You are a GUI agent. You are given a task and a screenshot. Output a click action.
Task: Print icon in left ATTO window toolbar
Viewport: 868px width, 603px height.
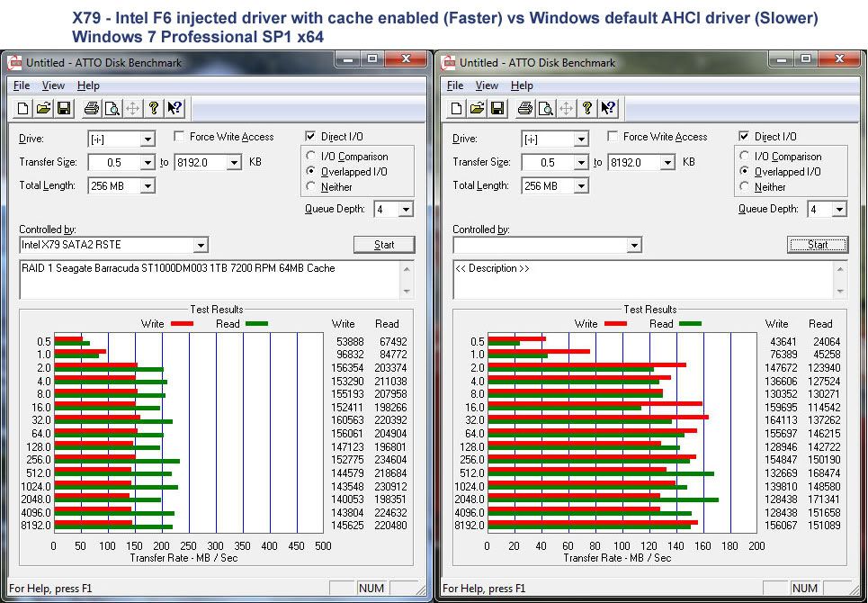point(92,108)
